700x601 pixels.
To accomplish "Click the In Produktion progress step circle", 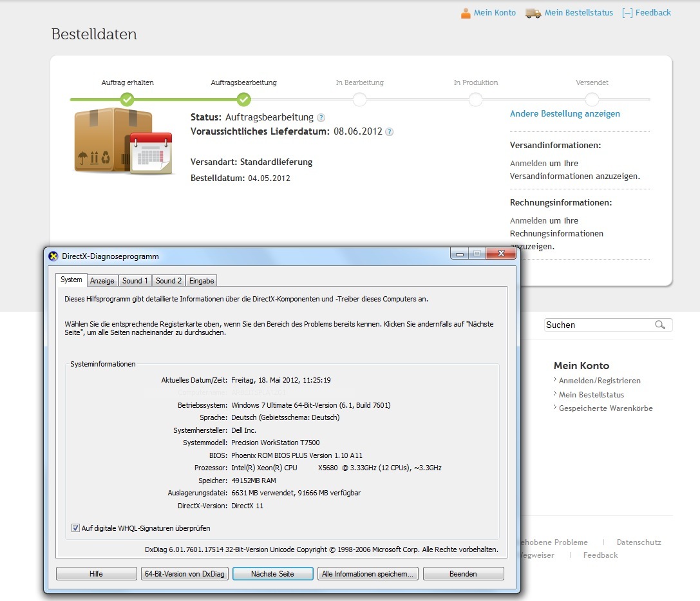I will (x=475, y=99).
